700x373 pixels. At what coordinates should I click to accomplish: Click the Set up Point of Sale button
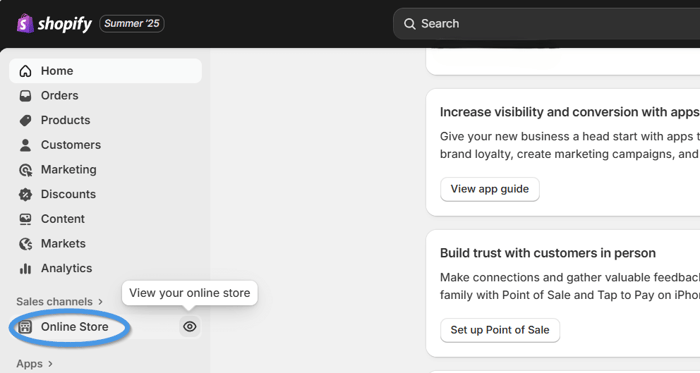coord(500,330)
